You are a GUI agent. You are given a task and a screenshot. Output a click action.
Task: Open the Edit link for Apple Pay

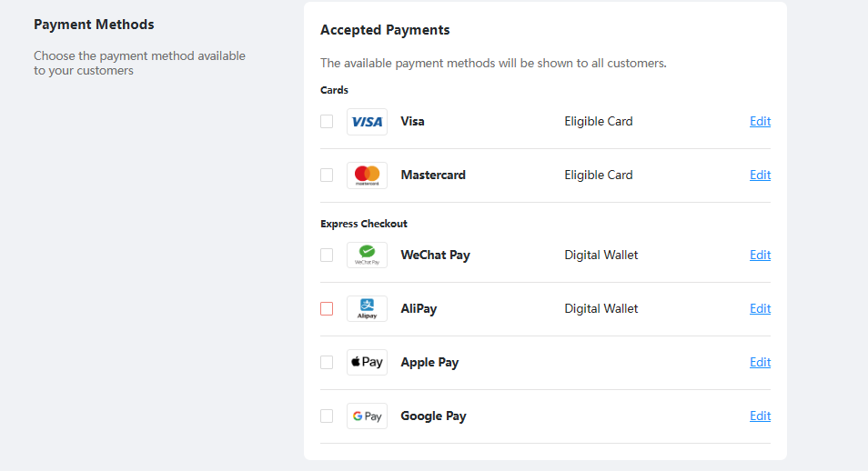tap(760, 362)
